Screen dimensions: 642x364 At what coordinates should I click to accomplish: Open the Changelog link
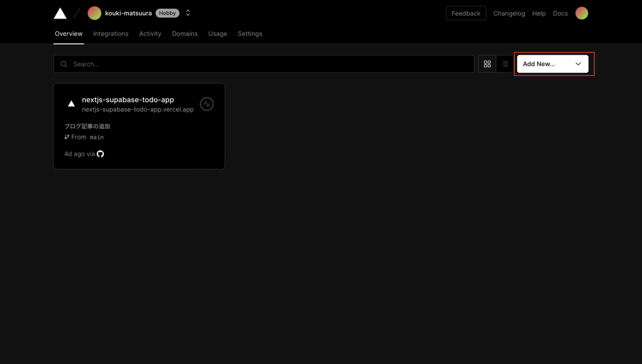[x=509, y=13]
